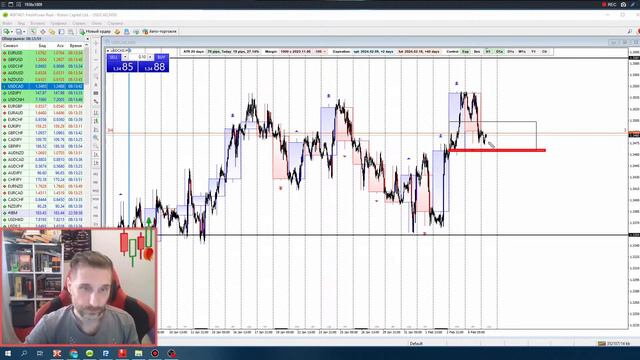Select the #IBM row in Market Watch

(43, 213)
